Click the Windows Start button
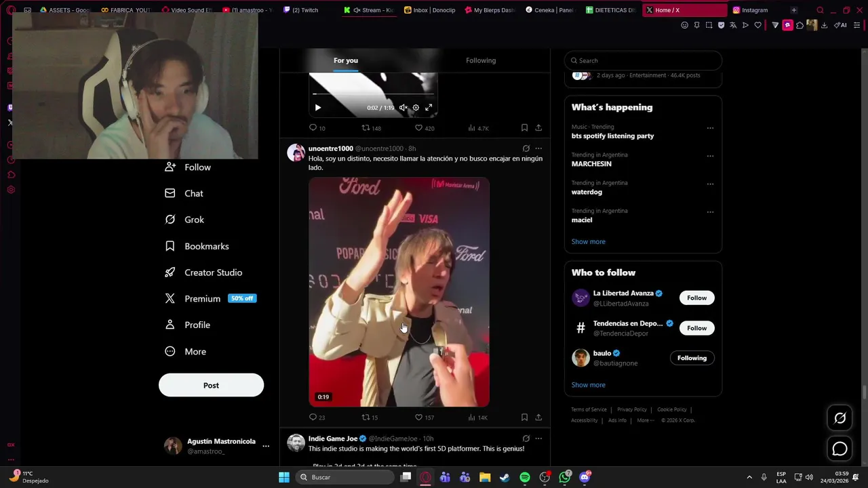 click(284, 477)
